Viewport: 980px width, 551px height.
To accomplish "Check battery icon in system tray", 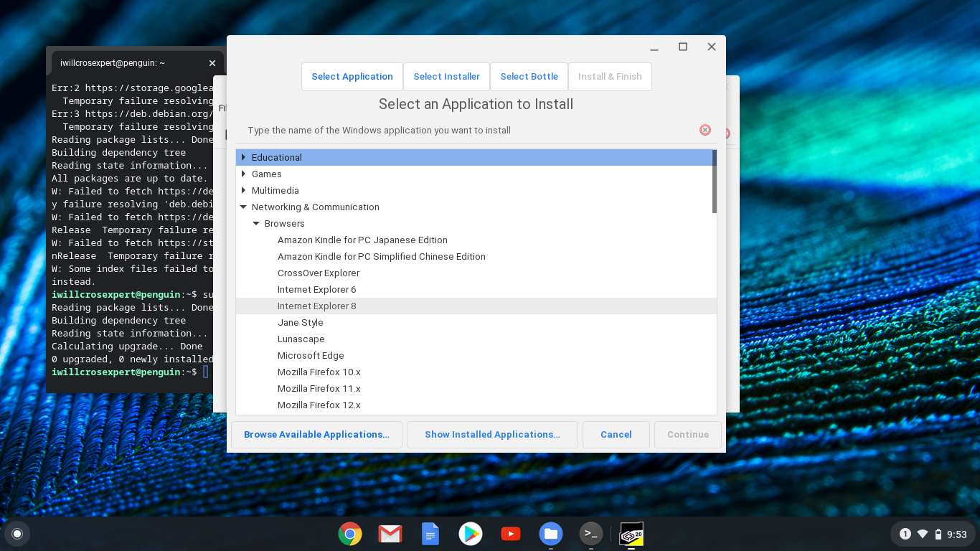I will click(x=938, y=534).
